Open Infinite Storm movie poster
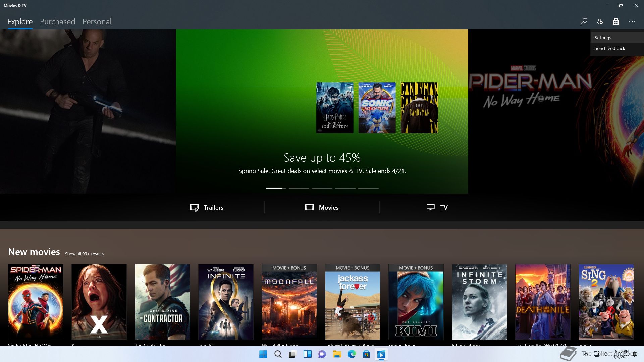The height and width of the screenshot is (362, 644). coord(479,302)
